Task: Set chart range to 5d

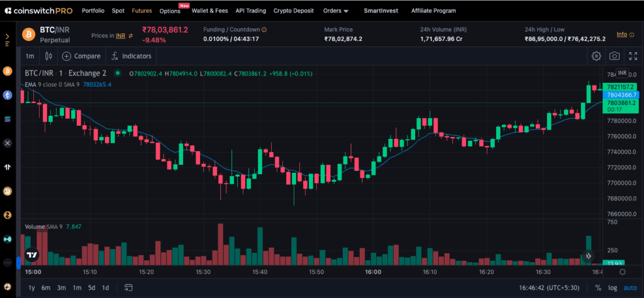Action: pyautogui.click(x=92, y=288)
